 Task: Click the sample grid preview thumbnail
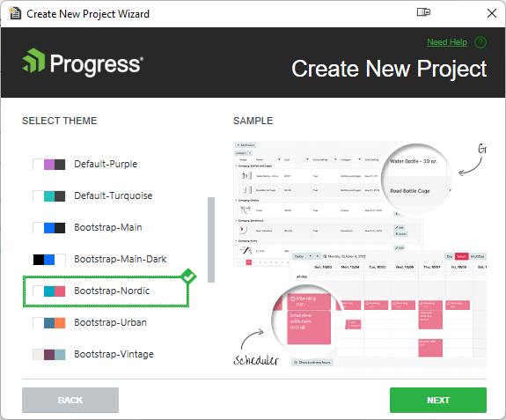point(328,203)
